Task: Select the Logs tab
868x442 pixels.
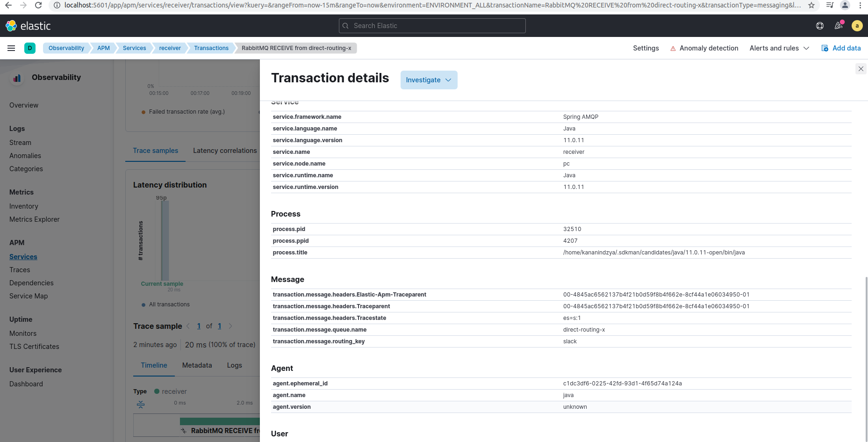Action: 234,365
